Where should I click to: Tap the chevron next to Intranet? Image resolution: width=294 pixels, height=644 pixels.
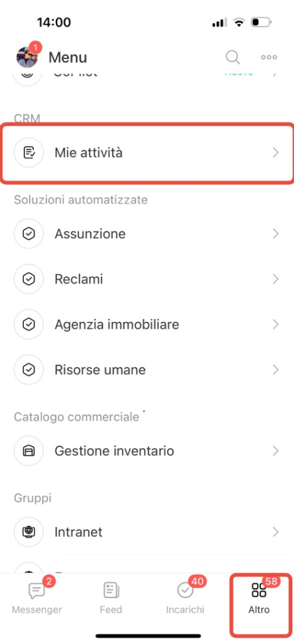tap(276, 532)
